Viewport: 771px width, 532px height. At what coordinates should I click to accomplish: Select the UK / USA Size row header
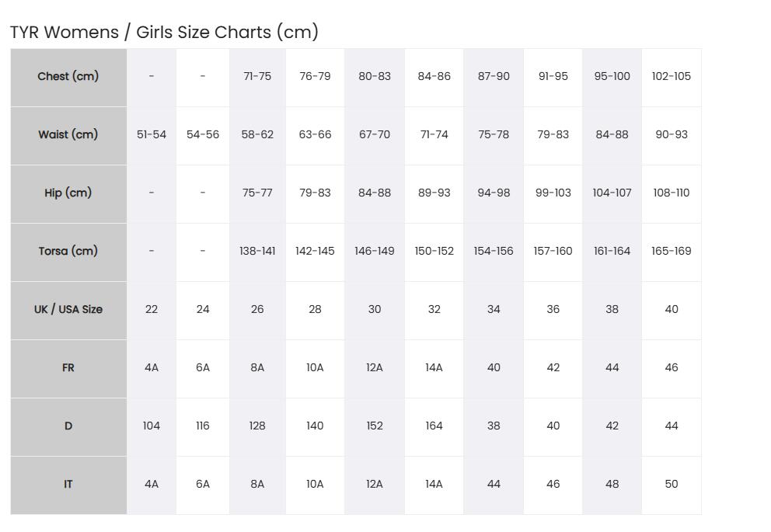coord(68,311)
